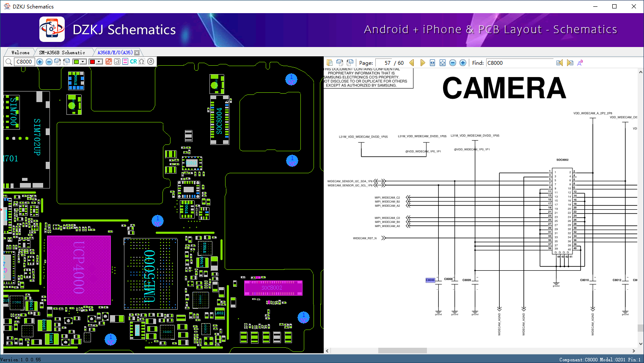644x363 pixels.
Task: Click the Component:C8000 status bar text
Action: pos(578,360)
